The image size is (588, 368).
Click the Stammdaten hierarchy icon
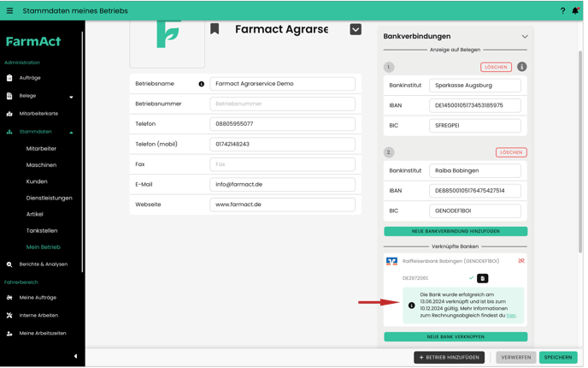(9, 132)
